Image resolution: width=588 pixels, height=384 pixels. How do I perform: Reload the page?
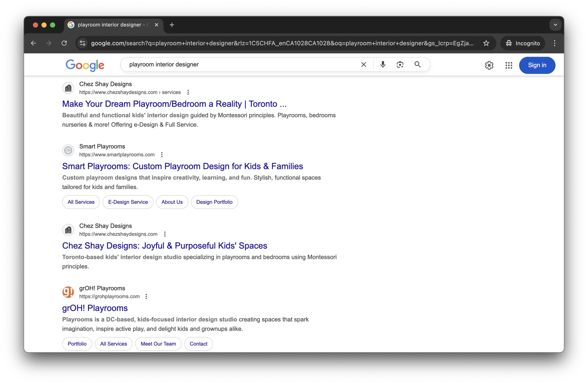pos(64,43)
